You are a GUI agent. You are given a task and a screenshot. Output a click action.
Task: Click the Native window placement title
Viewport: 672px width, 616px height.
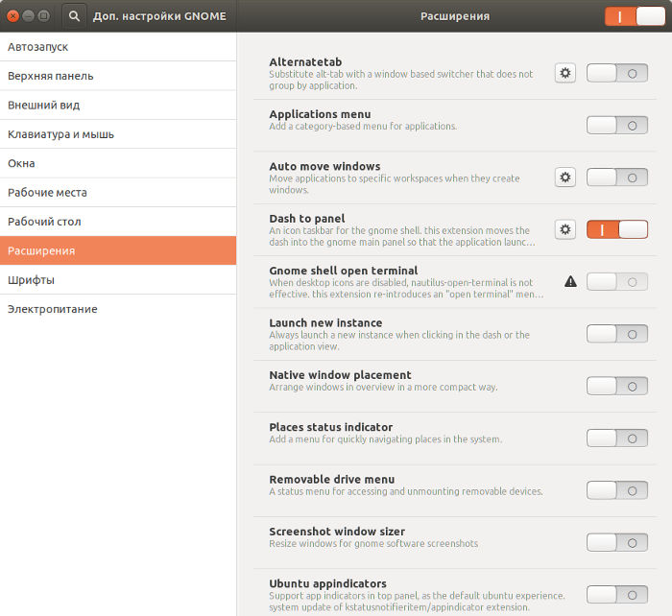(x=340, y=375)
